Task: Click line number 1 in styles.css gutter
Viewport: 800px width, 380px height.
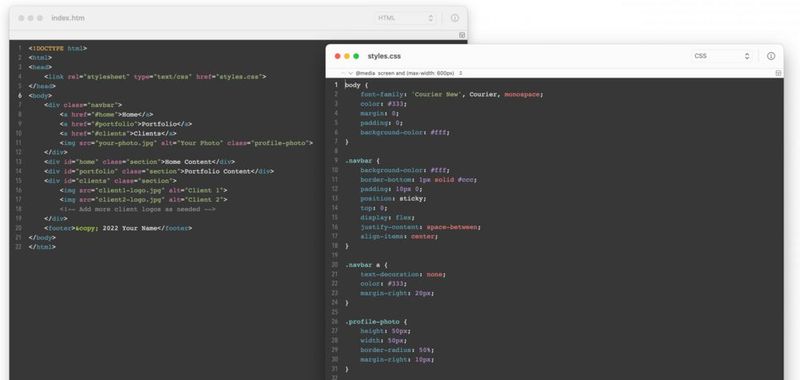Action: click(x=336, y=85)
